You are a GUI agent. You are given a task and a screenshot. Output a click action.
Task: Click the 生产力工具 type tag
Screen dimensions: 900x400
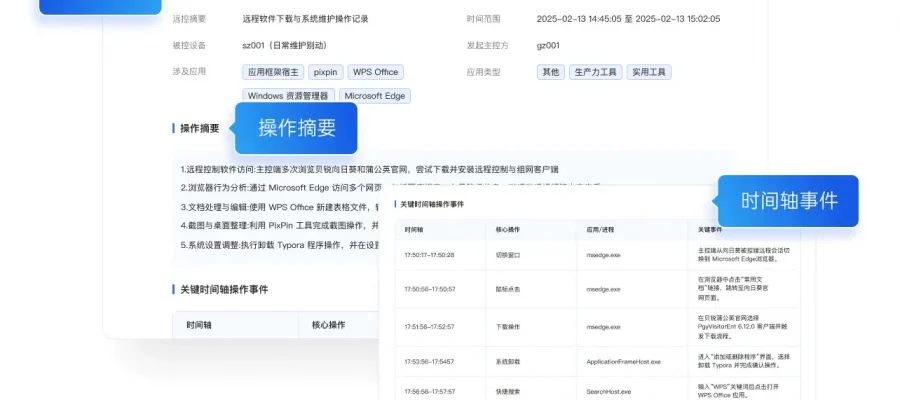click(596, 72)
